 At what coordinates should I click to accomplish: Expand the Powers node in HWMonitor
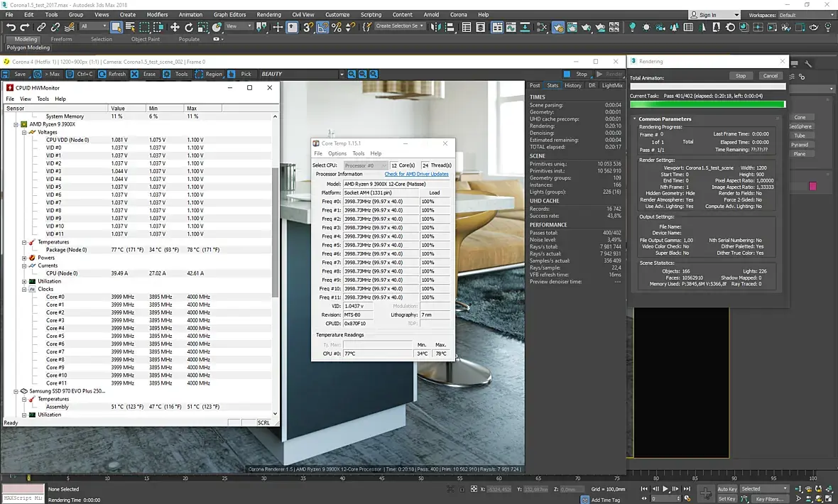click(24, 258)
